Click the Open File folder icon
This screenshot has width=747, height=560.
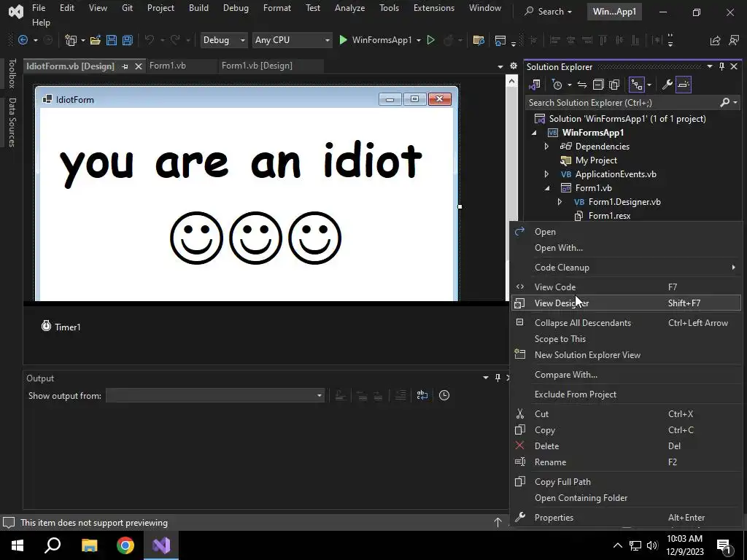pos(96,41)
